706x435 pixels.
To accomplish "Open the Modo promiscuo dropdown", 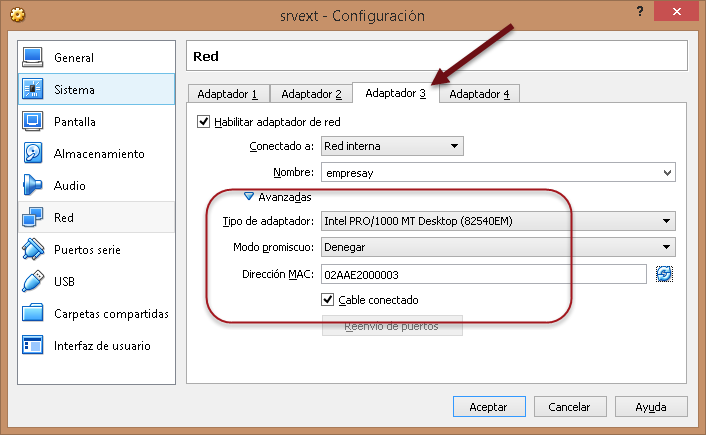I will pyautogui.click(x=497, y=247).
